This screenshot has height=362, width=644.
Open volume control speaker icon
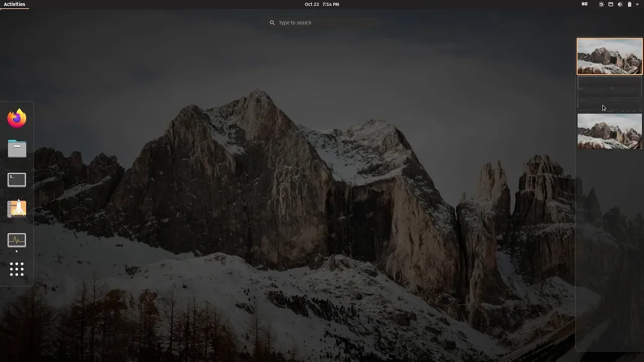coord(620,4)
